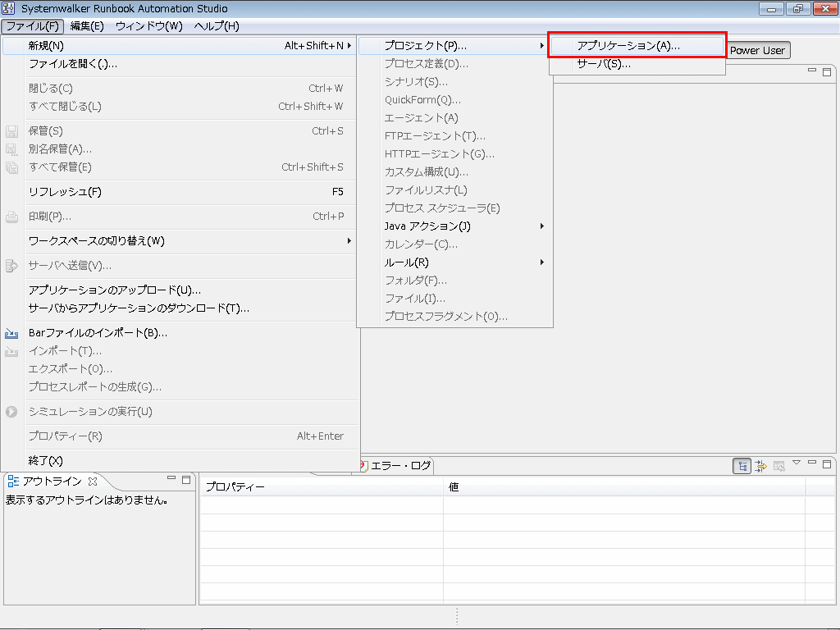Click the シナリオ(S)... submenu entry

[454, 82]
